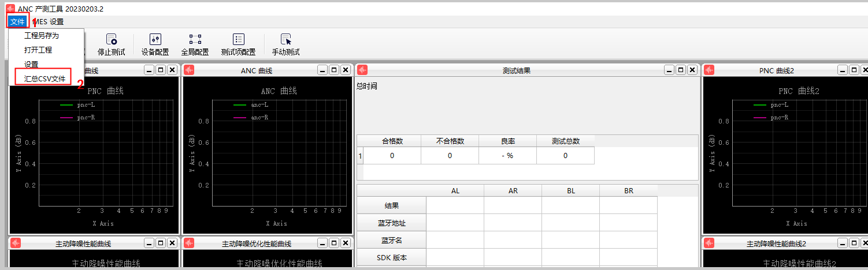
Task: Click the BR column header
Action: (629, 191)
